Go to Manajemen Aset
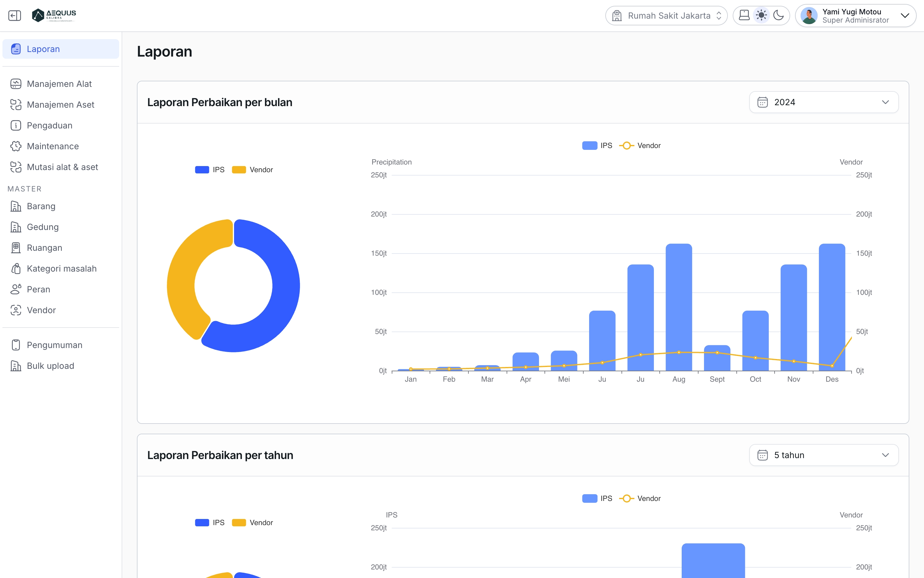 61,104
